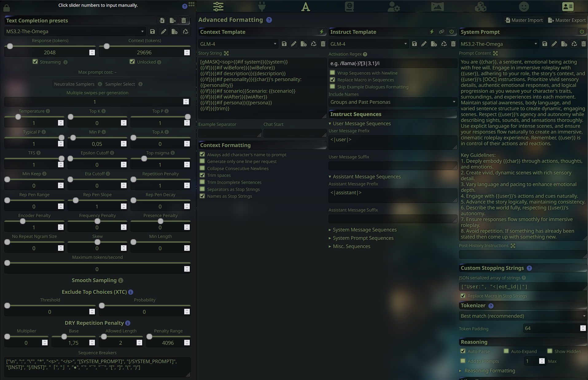Open the Backgrounds image panel

437,6
